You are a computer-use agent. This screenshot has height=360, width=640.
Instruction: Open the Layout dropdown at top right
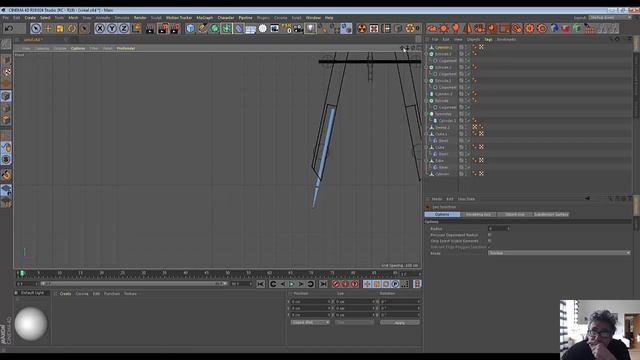click(x=610, y=18)
